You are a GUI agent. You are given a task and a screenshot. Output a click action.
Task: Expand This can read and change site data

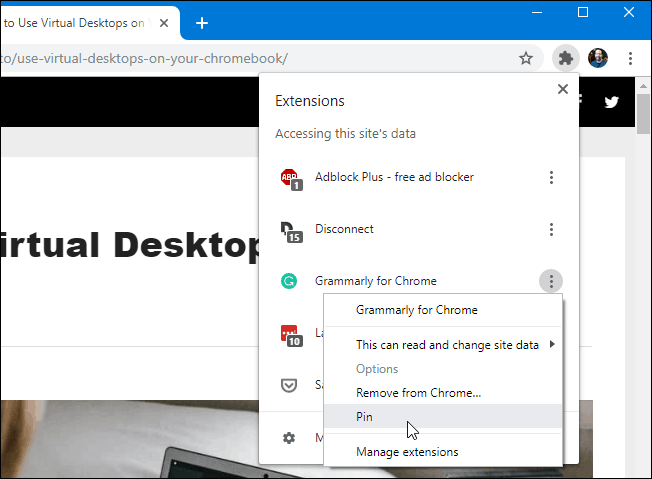point(443,345)
